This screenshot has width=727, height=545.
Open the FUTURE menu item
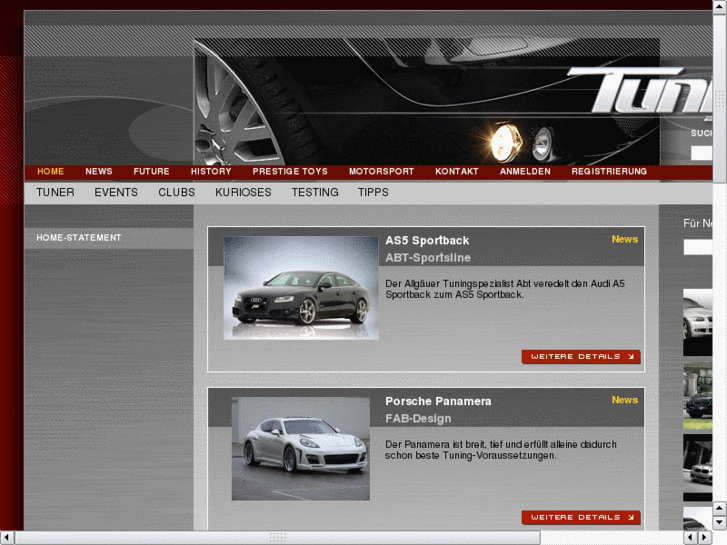(151, 172)
